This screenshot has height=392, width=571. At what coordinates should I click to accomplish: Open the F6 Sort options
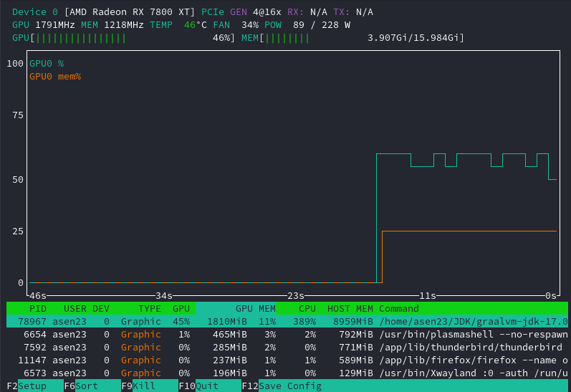pos(92,386)
